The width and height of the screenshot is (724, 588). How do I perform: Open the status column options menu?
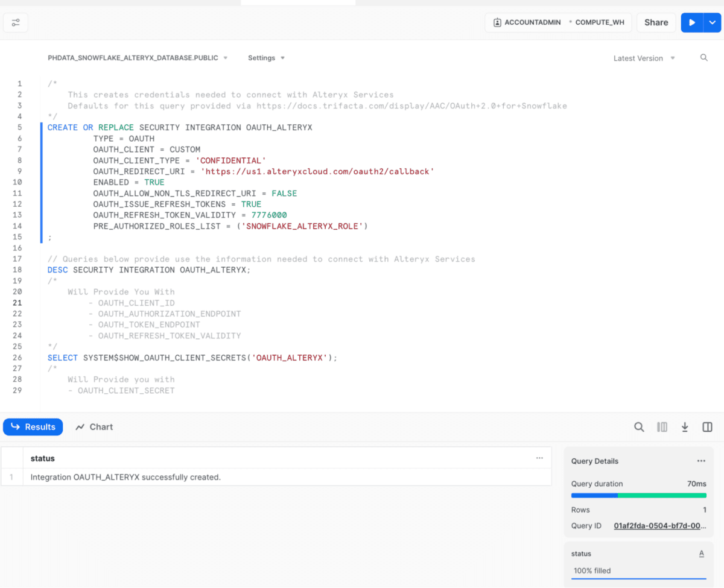(539, 458)
